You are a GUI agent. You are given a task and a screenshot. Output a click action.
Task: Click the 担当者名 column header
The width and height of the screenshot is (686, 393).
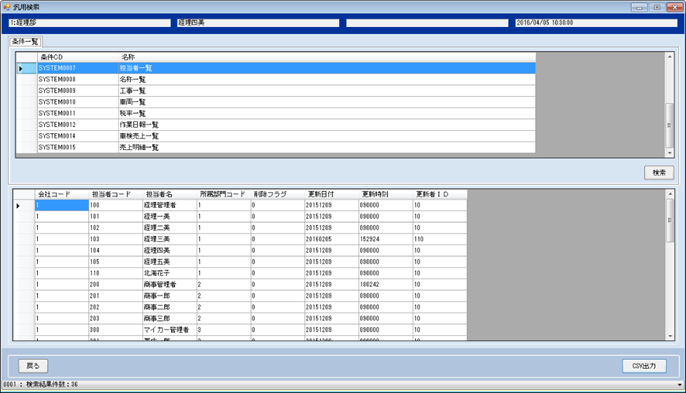169,194
